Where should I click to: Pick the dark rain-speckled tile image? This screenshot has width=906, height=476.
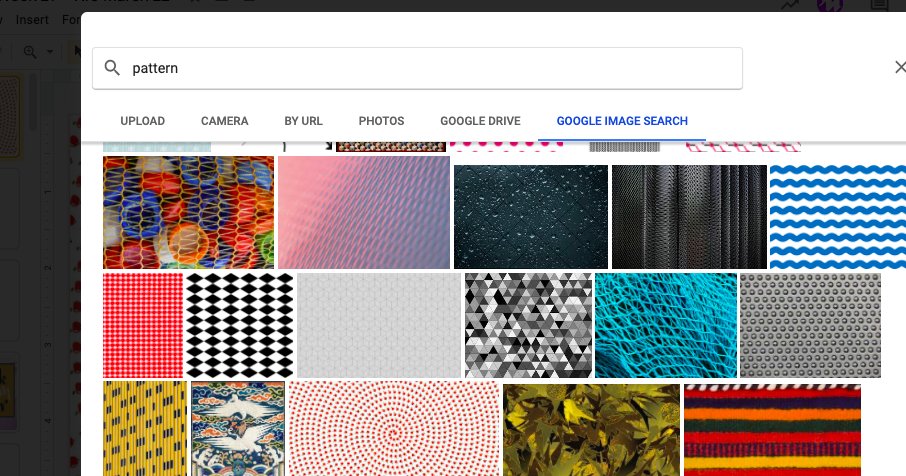(531, 217)
